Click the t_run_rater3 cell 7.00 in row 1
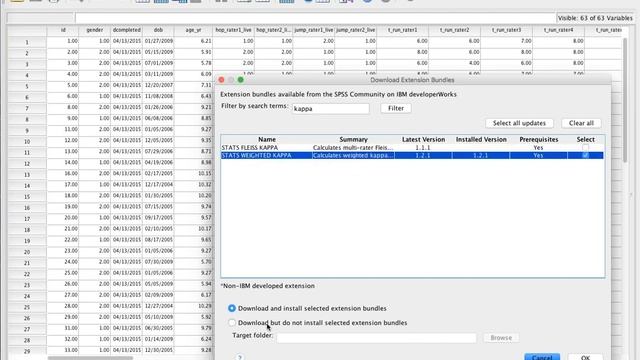The width and height of the screenshot is (640, 360). (x=507, y=41)
